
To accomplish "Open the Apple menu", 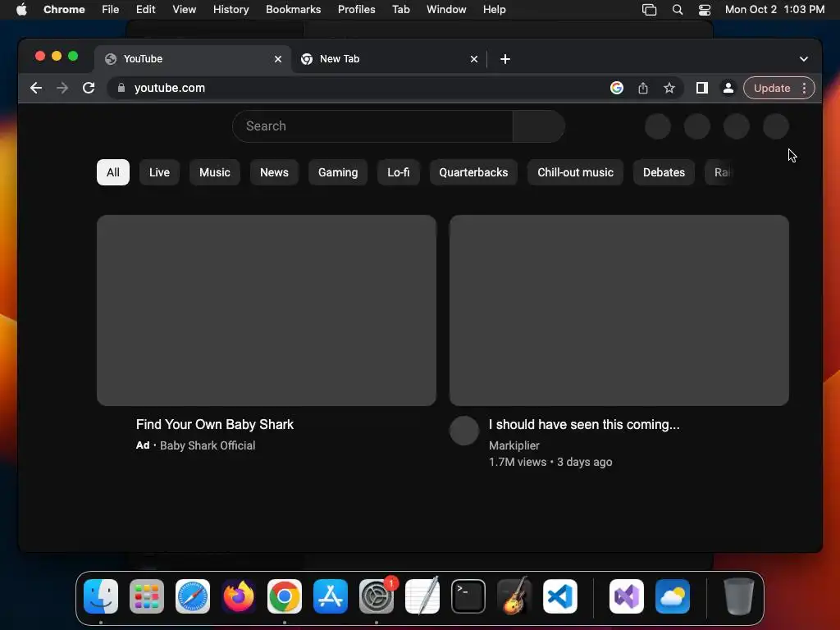I will [21, 10].
